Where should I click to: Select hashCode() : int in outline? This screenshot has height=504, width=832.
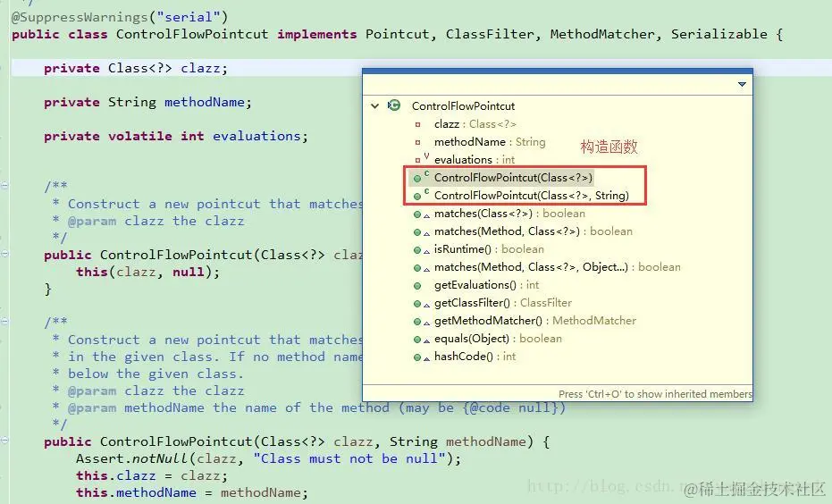point(475,357)
